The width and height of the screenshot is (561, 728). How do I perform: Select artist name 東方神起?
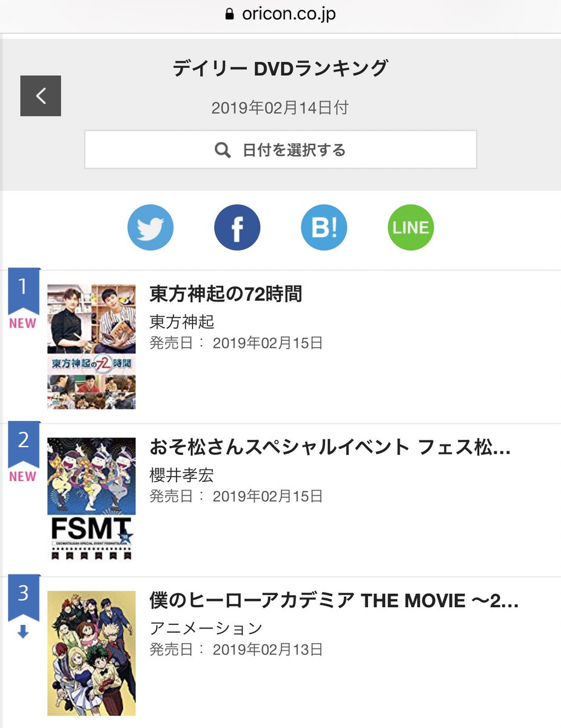(x=182, y=321)
